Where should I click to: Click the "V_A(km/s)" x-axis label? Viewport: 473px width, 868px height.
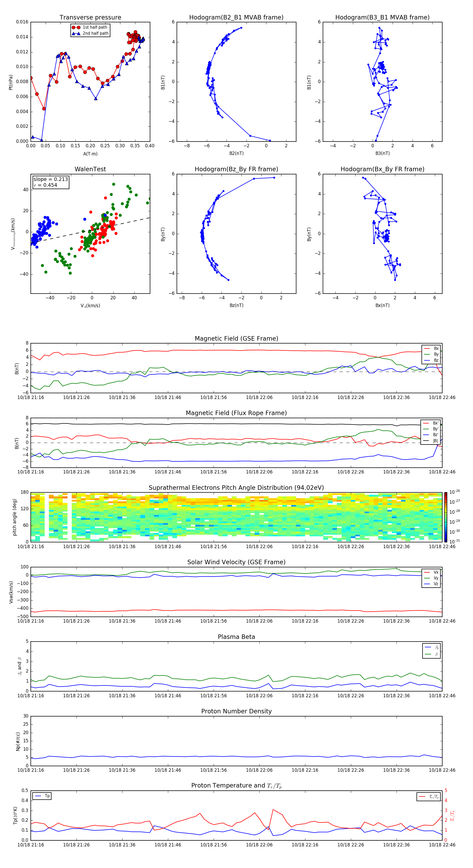click(90, 306)
